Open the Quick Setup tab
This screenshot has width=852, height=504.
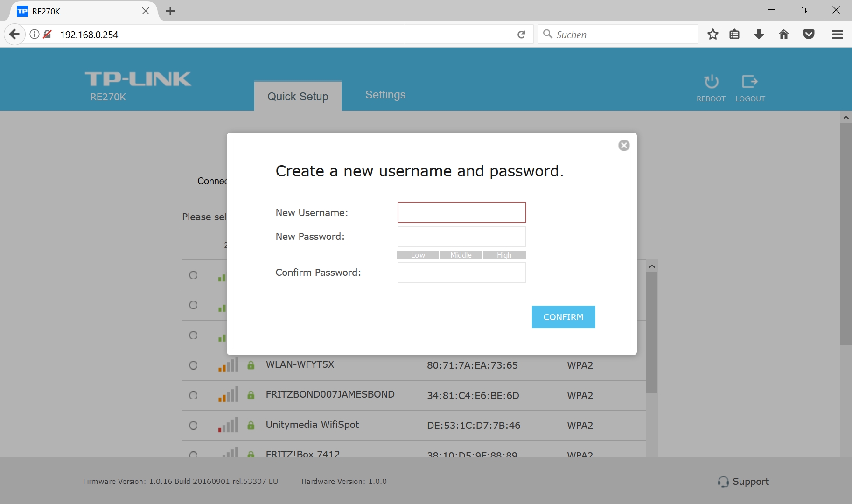pos(298,97)
